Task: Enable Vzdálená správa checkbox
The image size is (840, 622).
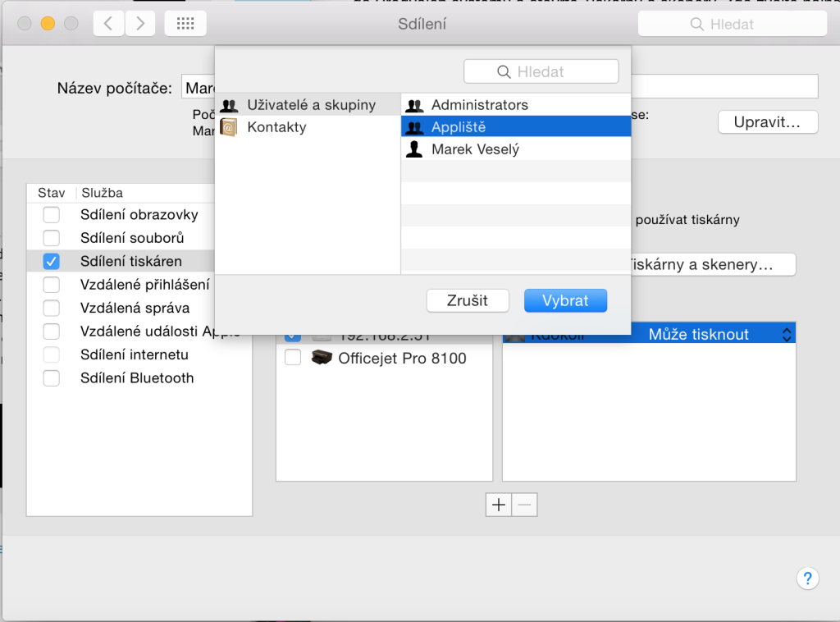Action: 52,308
